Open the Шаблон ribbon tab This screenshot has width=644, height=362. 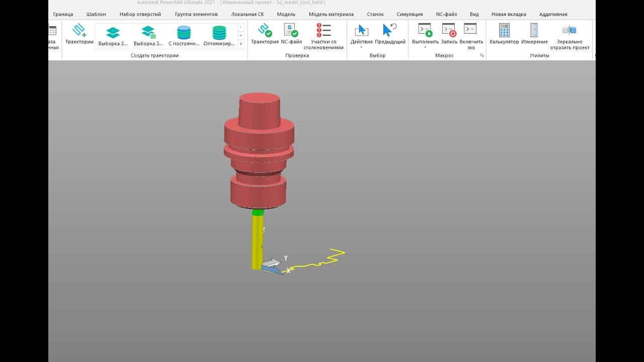tap(96, 14)
